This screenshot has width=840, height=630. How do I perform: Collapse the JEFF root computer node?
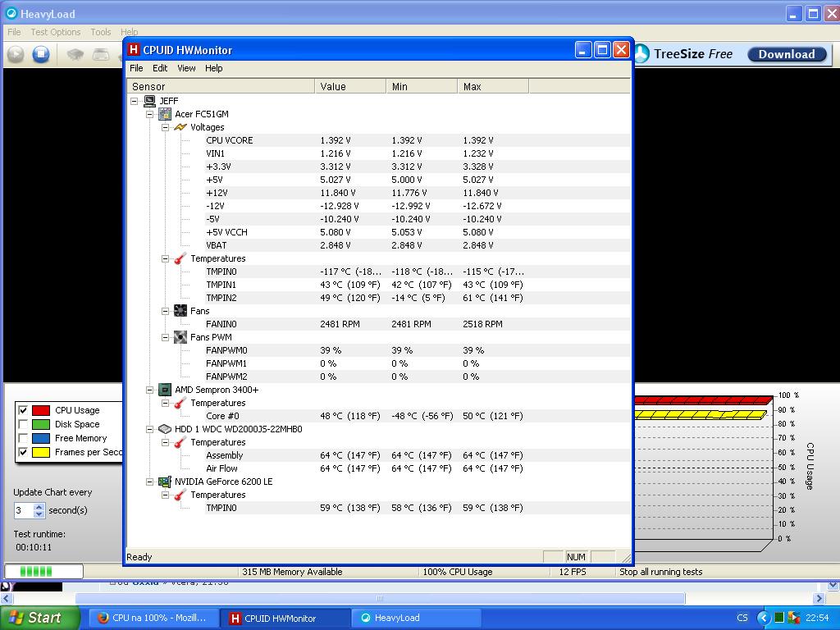[x=135, y=101]
